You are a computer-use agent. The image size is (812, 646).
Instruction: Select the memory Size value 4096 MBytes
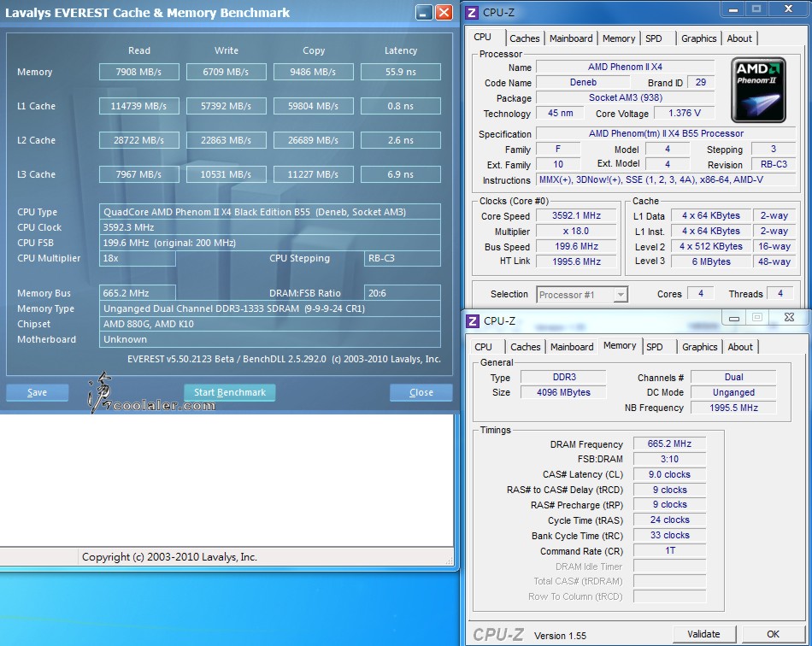(x=563, y=392)
